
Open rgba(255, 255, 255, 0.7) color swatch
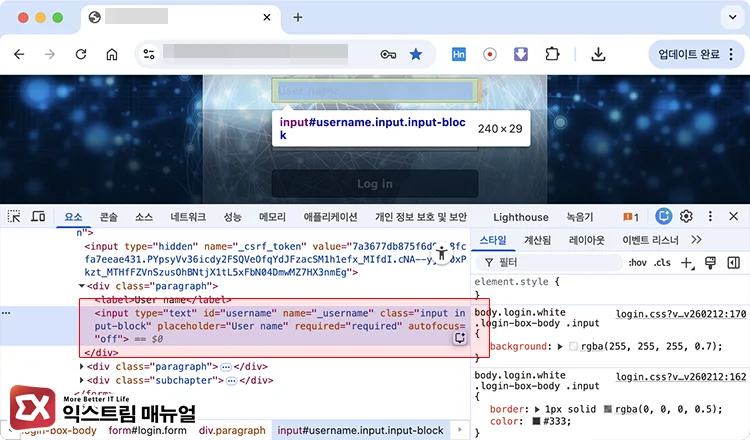tap(574, 346)
